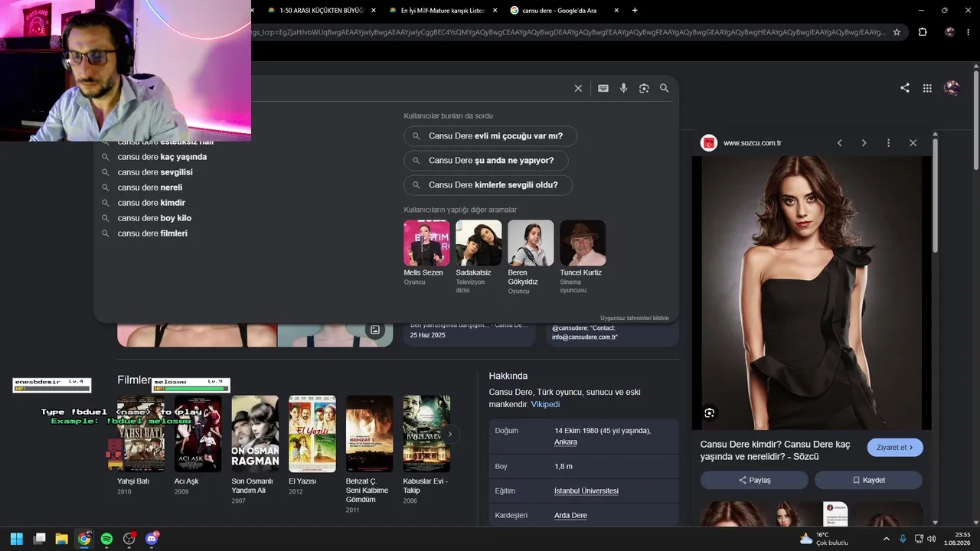Select the 'cansu dere - Google'da Ara' tab
This screenshot has width=980, height=551.
pos(564,11)
